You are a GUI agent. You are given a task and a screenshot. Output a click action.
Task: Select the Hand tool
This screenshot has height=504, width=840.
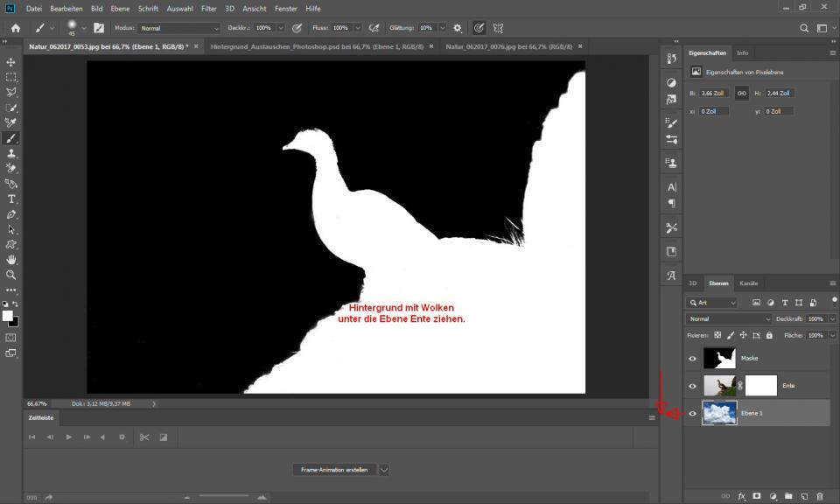coord(11,260)
